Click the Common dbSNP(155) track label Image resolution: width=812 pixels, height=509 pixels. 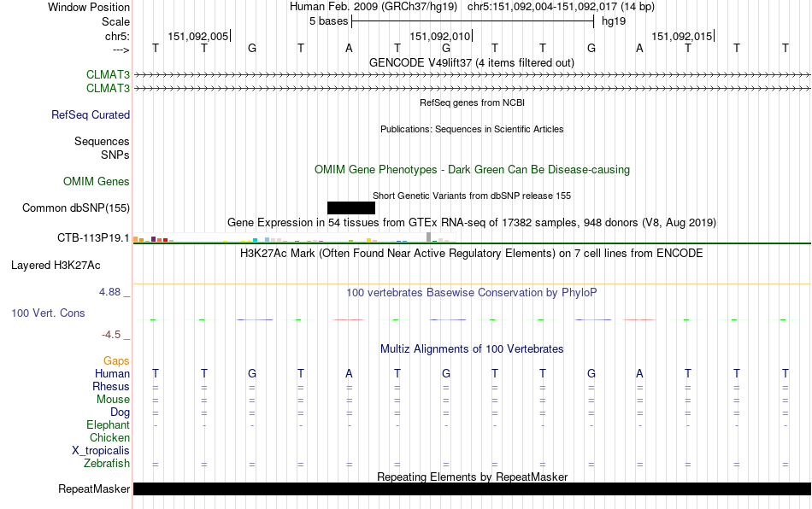click(x=76, y=208)
